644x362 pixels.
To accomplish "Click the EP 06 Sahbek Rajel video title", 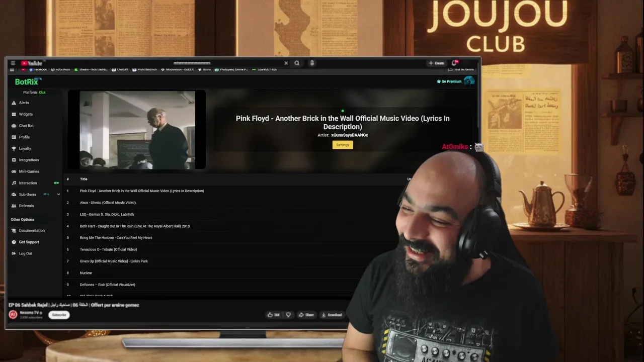I will coord(73,305).
